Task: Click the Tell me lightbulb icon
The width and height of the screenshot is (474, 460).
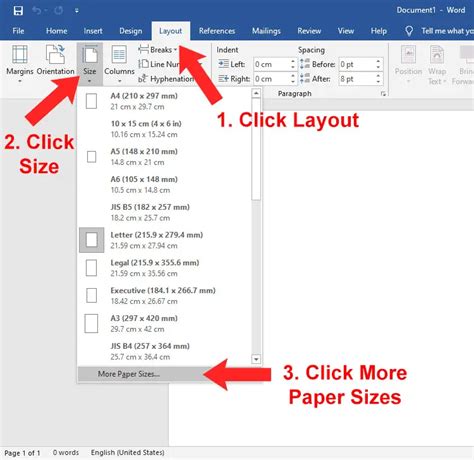Action: click(x=409, y=31)
